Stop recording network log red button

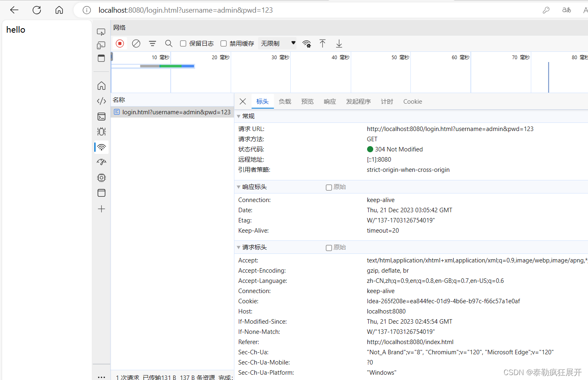pos(120,43)
